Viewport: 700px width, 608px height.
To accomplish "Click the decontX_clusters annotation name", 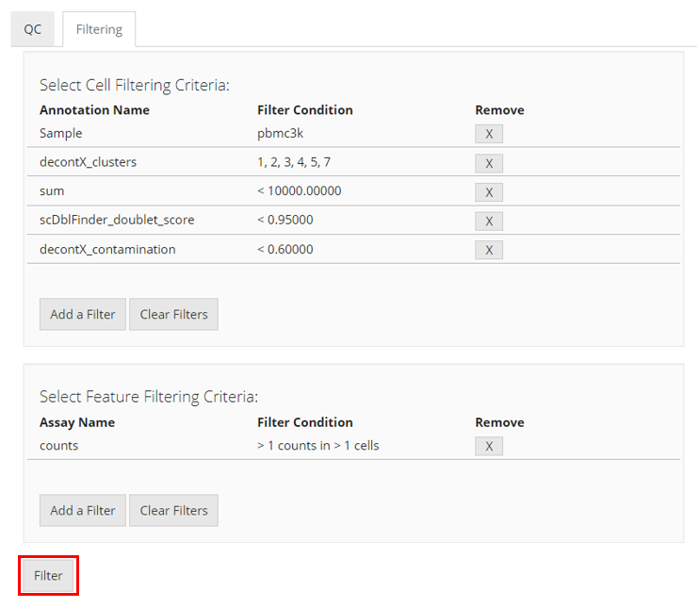I will click(x=88, y=162).
